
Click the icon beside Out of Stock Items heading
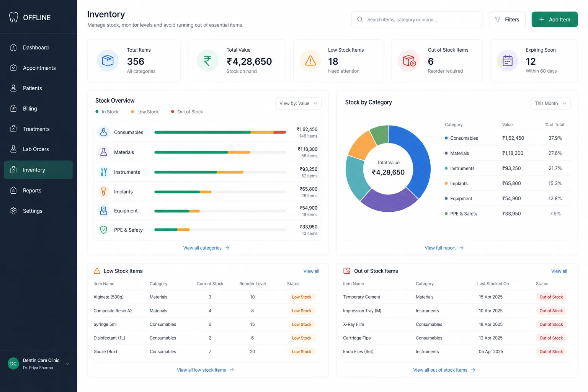point(347,271)
